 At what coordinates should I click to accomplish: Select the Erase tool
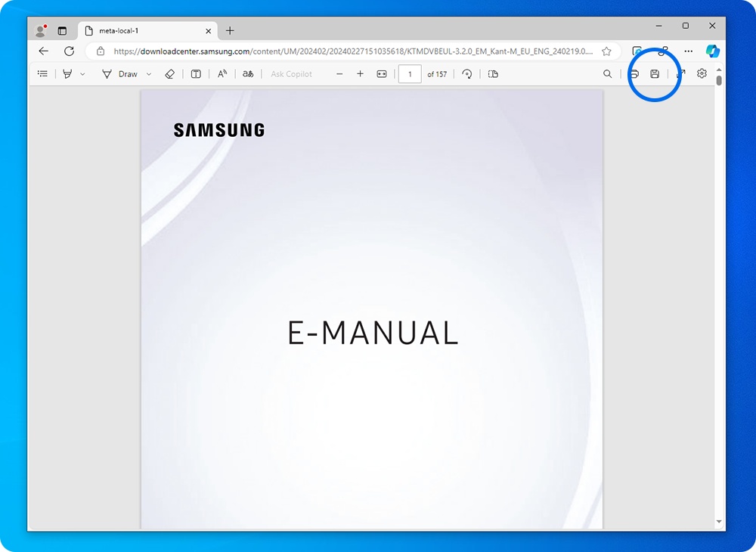(169, 73)
